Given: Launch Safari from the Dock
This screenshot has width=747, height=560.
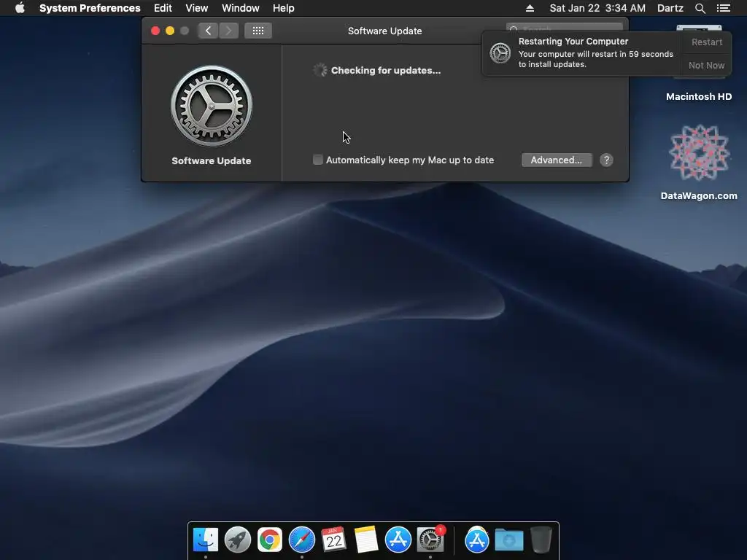Looking at the screenshot, I should (301, 540).
